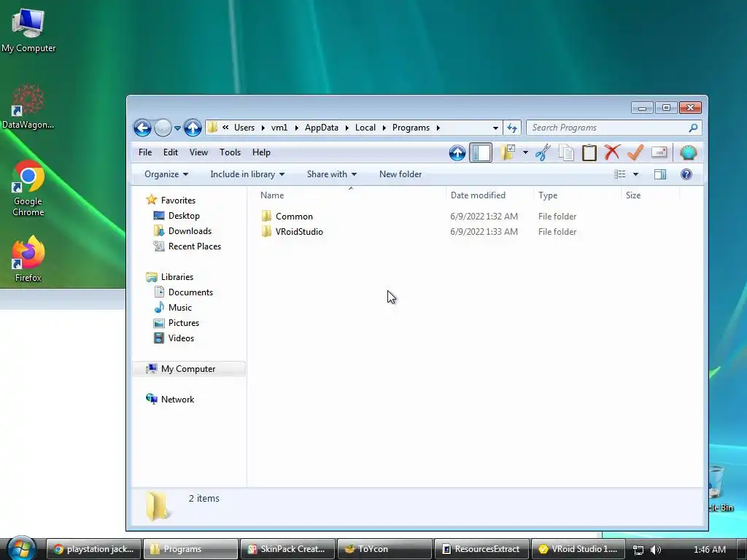
Task: Open the Tools menu
Action: coord(230,152)
